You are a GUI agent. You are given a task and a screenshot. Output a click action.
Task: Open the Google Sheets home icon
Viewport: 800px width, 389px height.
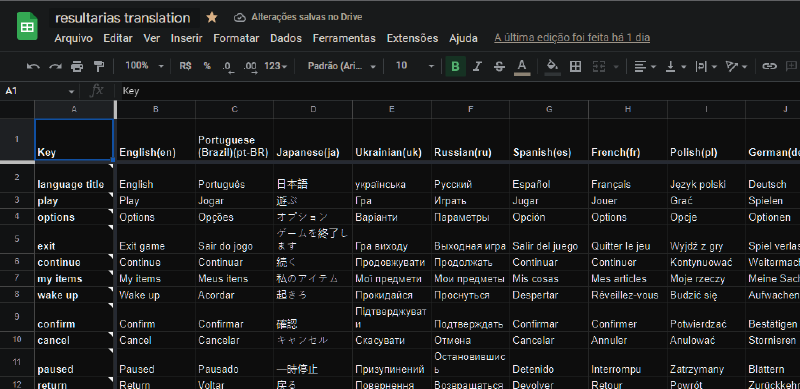(27, 26)
